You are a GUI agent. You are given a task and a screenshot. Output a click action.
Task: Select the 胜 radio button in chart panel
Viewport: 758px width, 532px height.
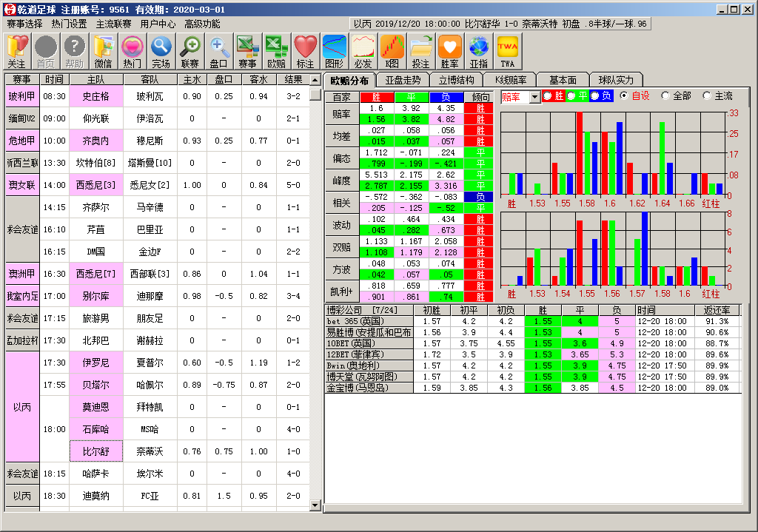pos(548,95)
